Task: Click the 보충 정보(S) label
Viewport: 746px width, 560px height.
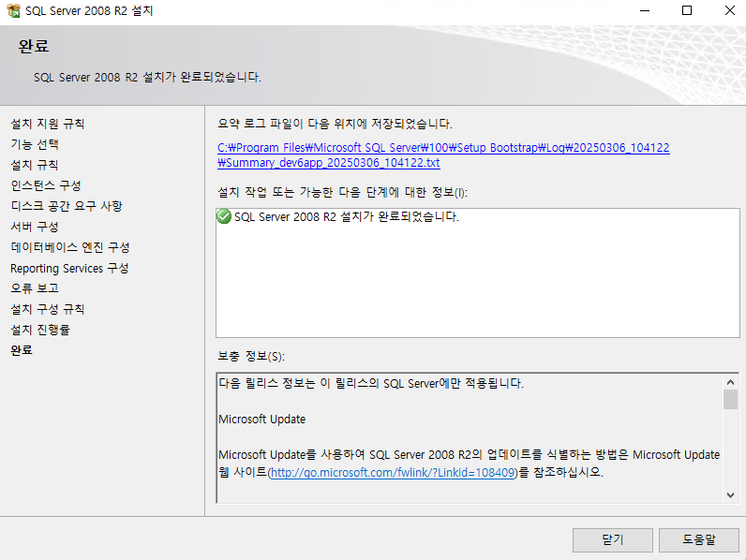Action: pos(251,356)
